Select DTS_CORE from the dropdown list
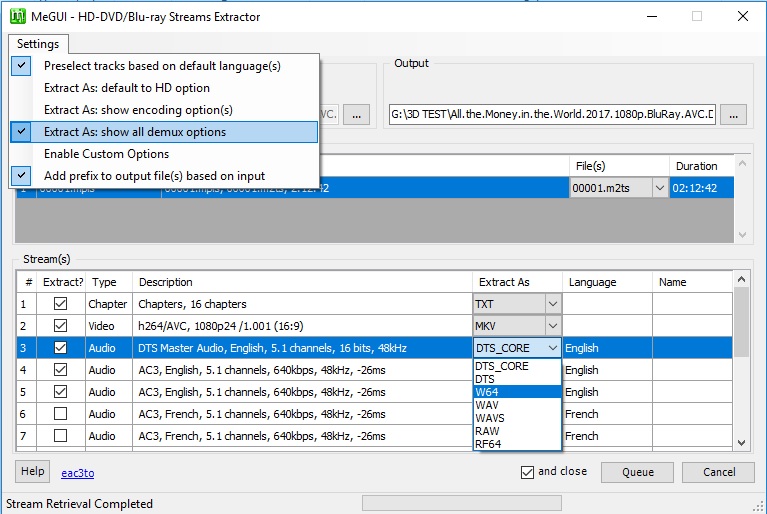 pyautogui.click(x=517, y=366)
